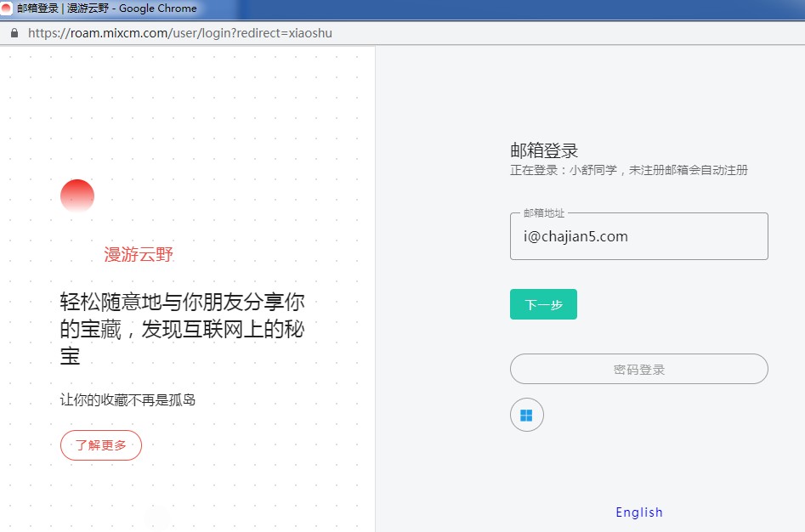Screen dimensions: 805x532
Task: Click the 轻松随意地与你朋友分享 headline text
Action: coord(182,328)
